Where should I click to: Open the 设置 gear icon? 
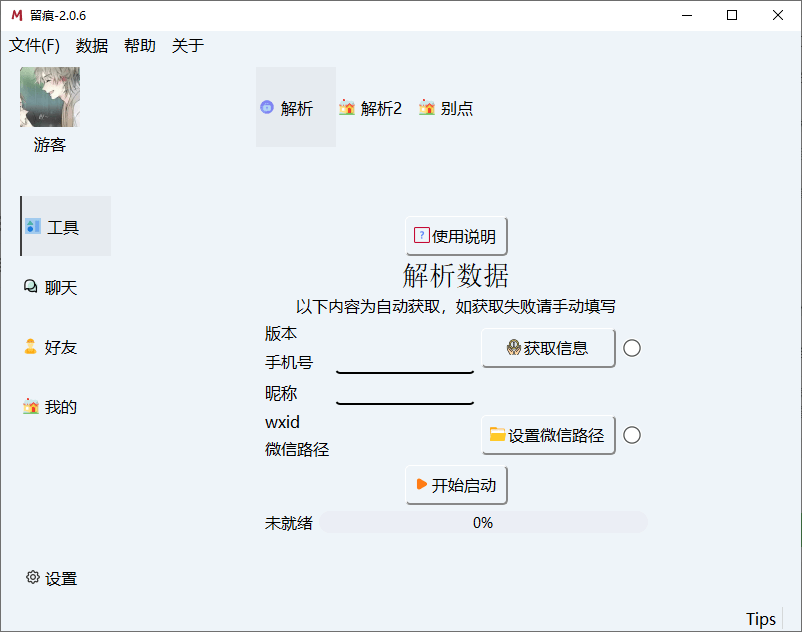pyautogui.click(x=31, y=577)
